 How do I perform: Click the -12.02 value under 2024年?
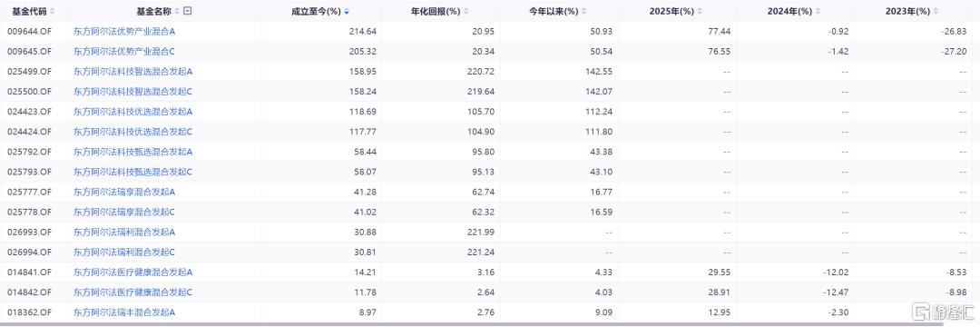point(837,272)
